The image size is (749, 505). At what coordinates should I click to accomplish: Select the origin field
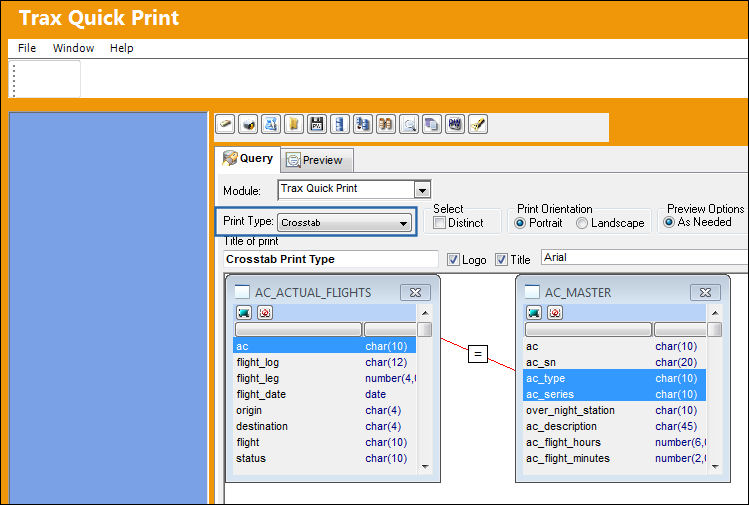[325, 410]
